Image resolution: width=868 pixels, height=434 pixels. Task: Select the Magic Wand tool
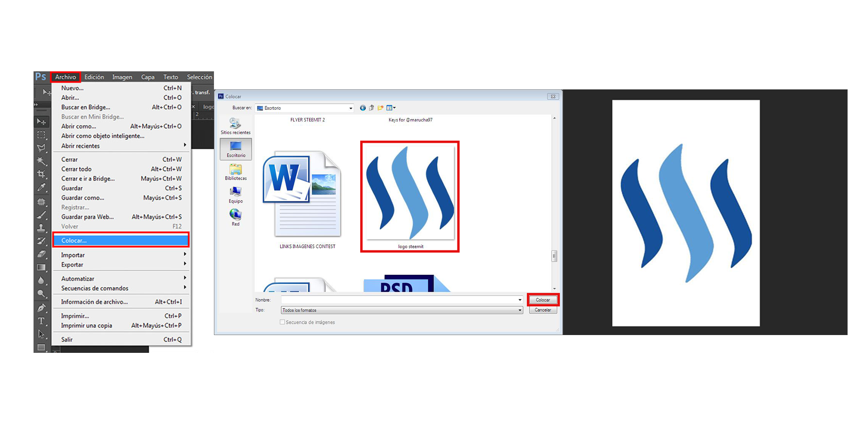[x=42, y=161]
